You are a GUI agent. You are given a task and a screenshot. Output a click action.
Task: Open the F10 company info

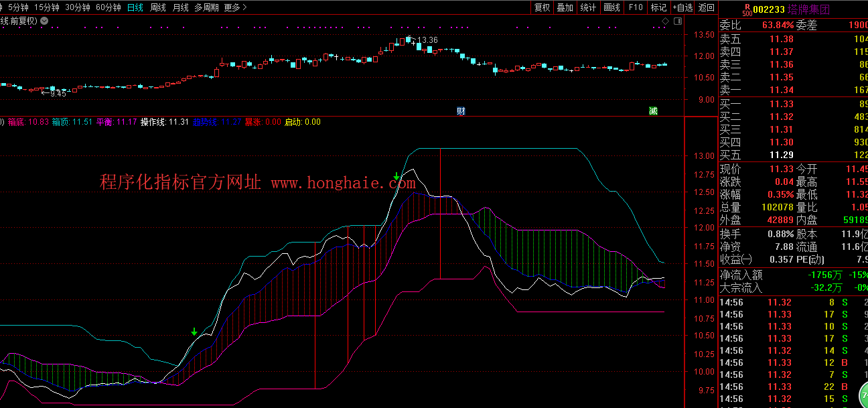[636, 7]
